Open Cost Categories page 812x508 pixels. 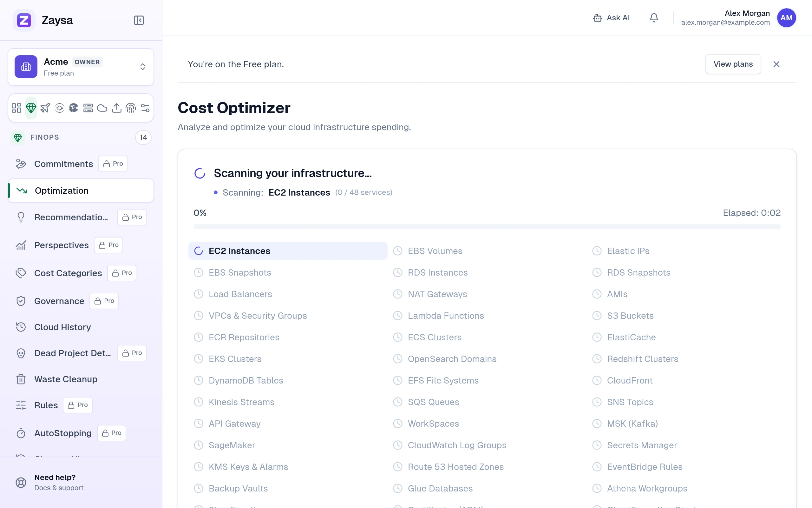click(x=81, y=273)
